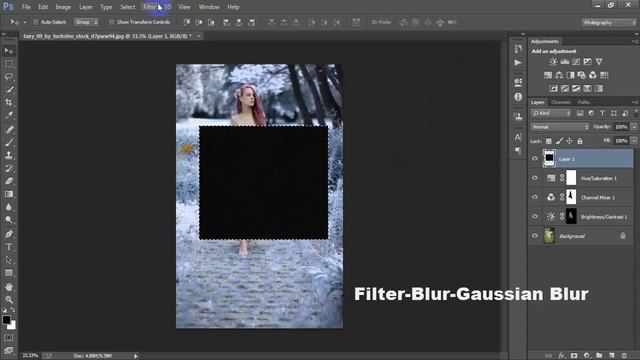The height and width of the screenshot is (360, 640).
Task: Toggle Quick Mask mode
Action: point(9,338)
